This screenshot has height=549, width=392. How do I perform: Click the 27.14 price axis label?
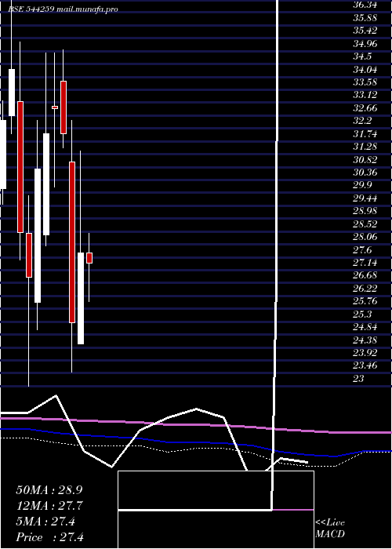click(x=365, y=262)
